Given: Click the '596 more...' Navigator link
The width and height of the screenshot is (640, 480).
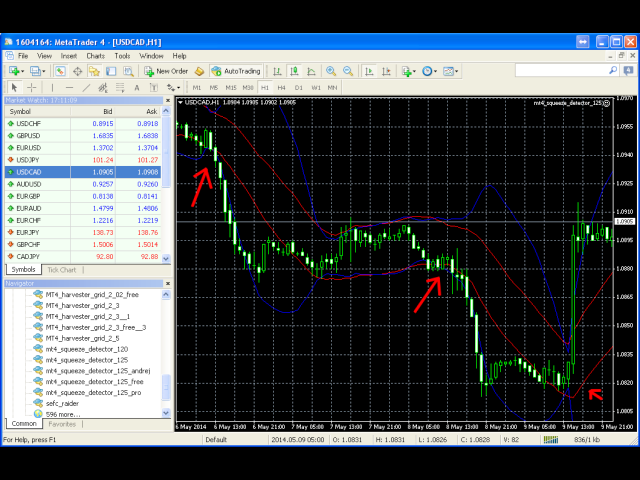Looking at the screenshot, I should 63,413.
